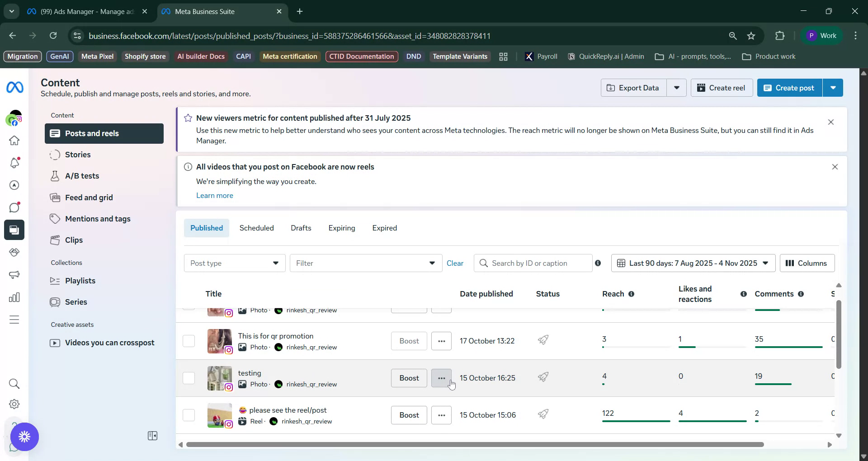The width and height of the screenshot is (868, 461).
Task: Check the row for 'This is for qr promotion'
Action: (x=189, y=341)
